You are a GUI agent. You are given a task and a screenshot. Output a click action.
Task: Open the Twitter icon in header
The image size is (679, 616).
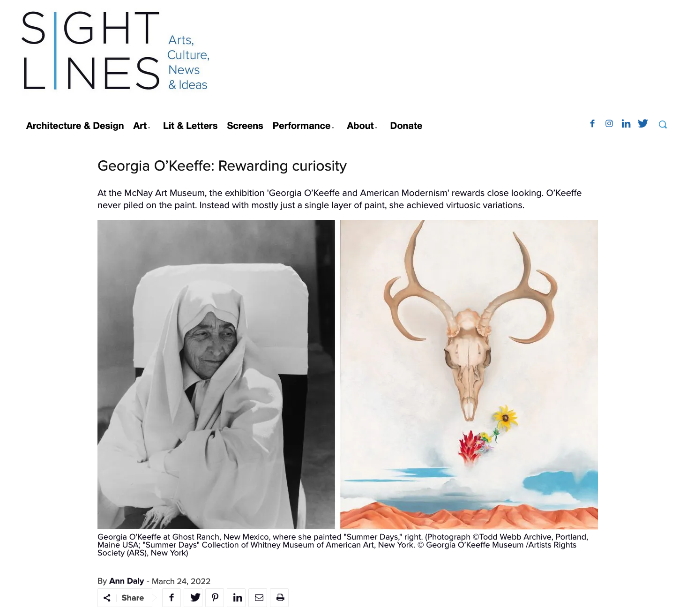643,123
